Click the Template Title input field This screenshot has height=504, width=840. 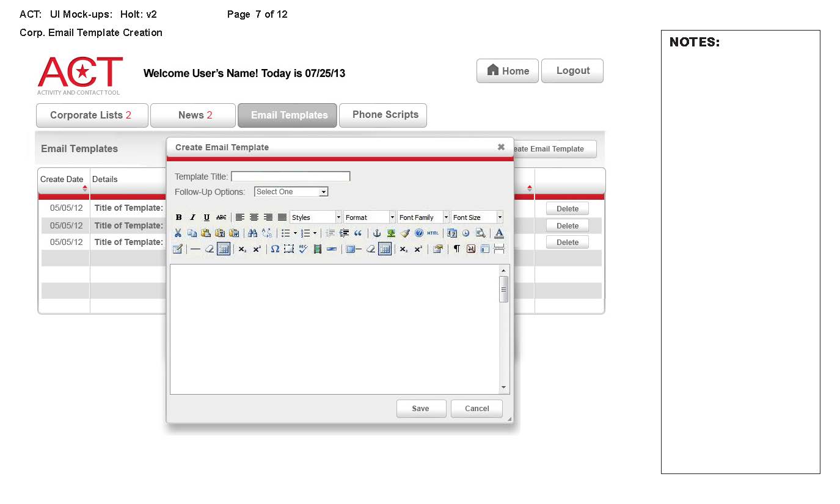tap(291, 177)
